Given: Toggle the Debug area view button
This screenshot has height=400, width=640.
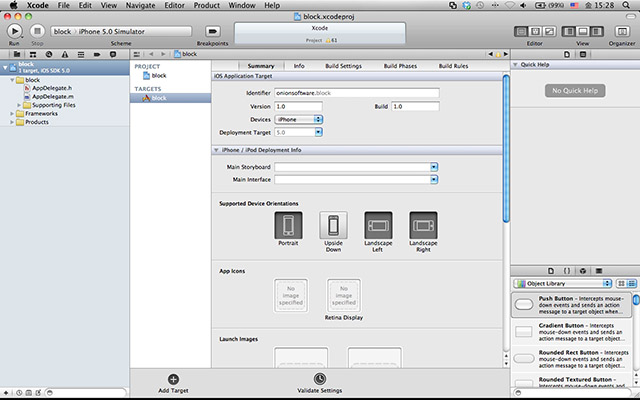Looking at the screenshot, I should click(583, 31).
